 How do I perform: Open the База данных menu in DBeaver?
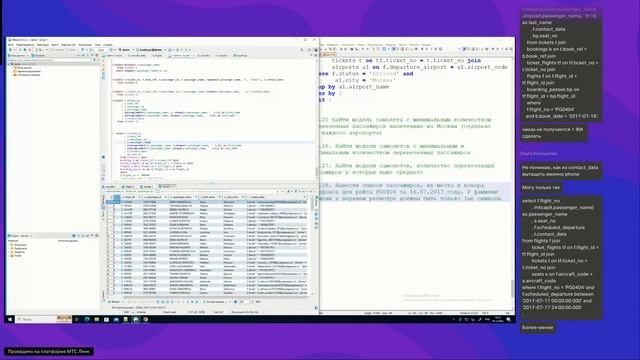click(x=85, y=44)
